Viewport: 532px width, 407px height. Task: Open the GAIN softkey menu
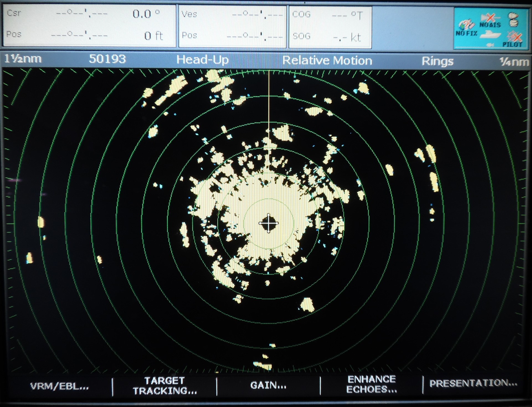[268, 385]
